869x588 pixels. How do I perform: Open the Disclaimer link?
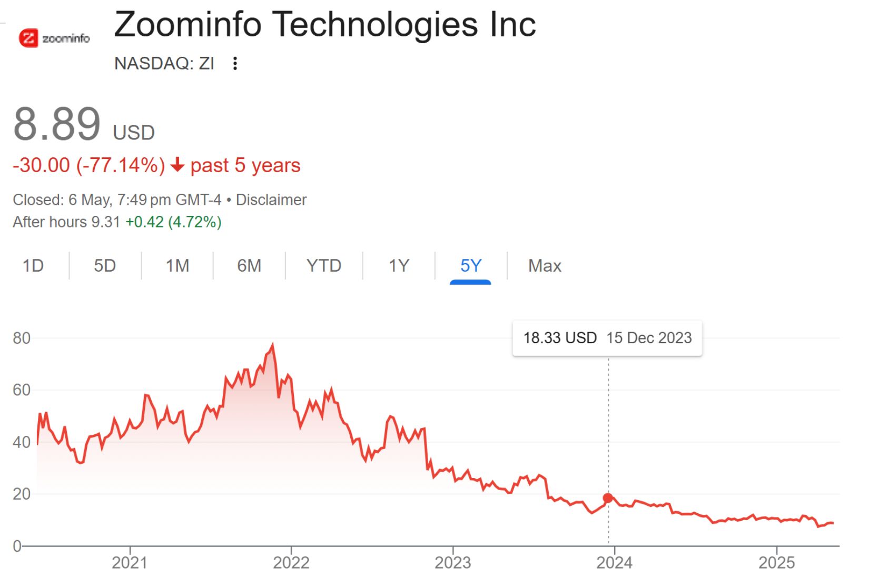click(271, 200)
